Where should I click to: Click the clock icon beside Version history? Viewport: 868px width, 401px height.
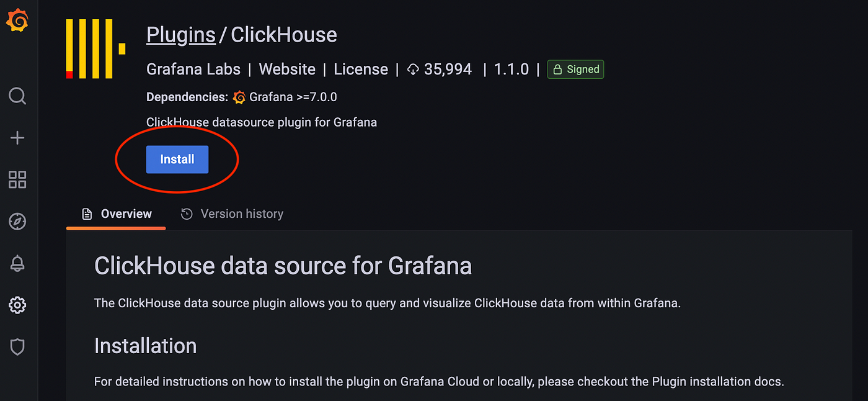click(187, 214)
